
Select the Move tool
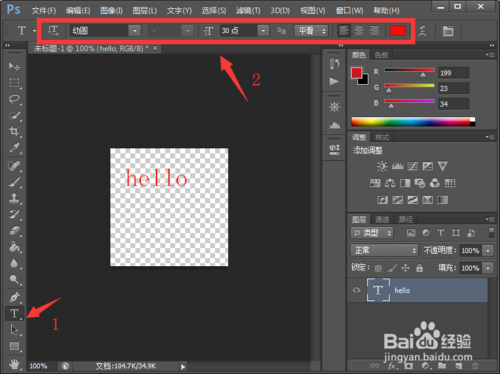click(14, 66)
